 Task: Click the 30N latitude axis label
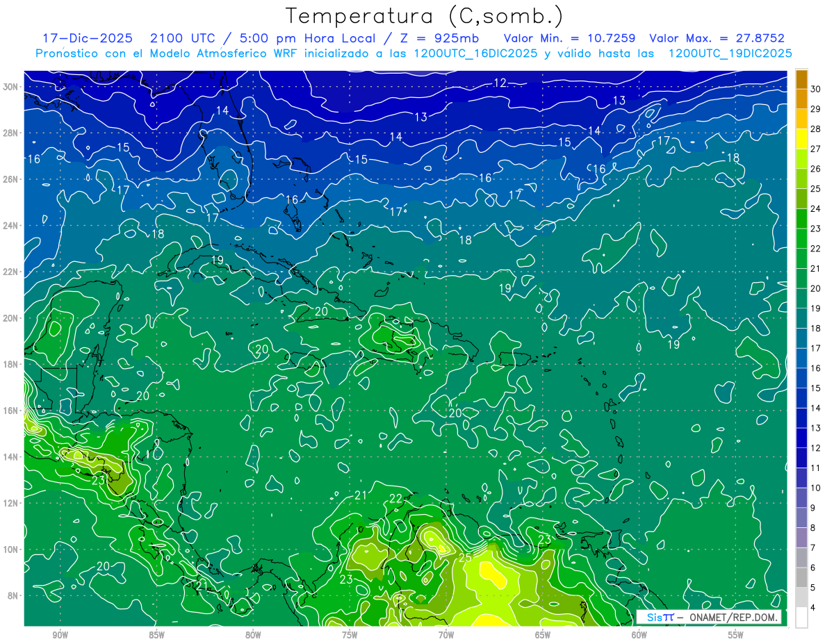click(x=11, y=87)
